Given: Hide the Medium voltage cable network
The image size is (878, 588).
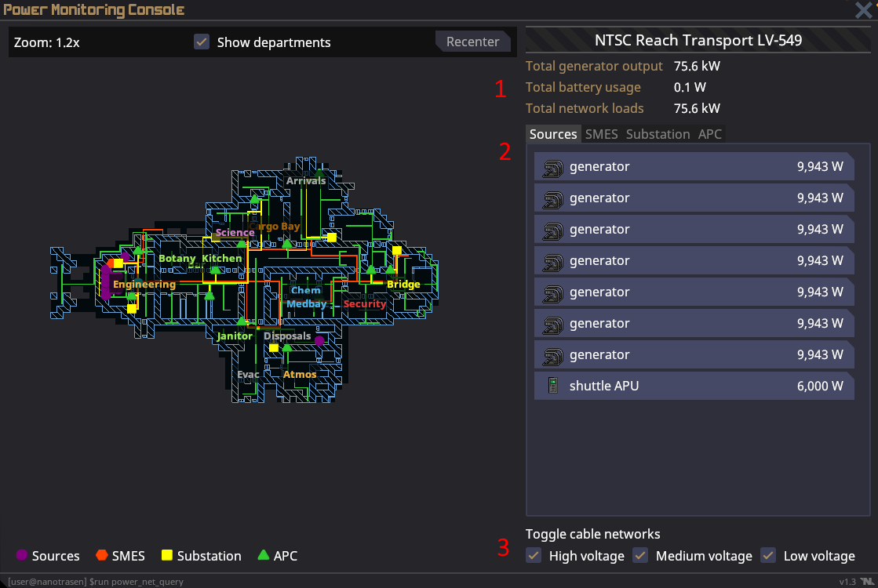Looking at the screenshot, I should [x=640, y=555].
